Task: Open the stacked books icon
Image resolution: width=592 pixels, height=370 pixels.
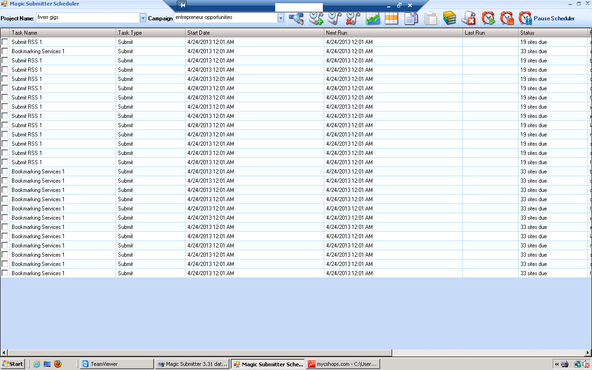Action: (x=449, y=18)
